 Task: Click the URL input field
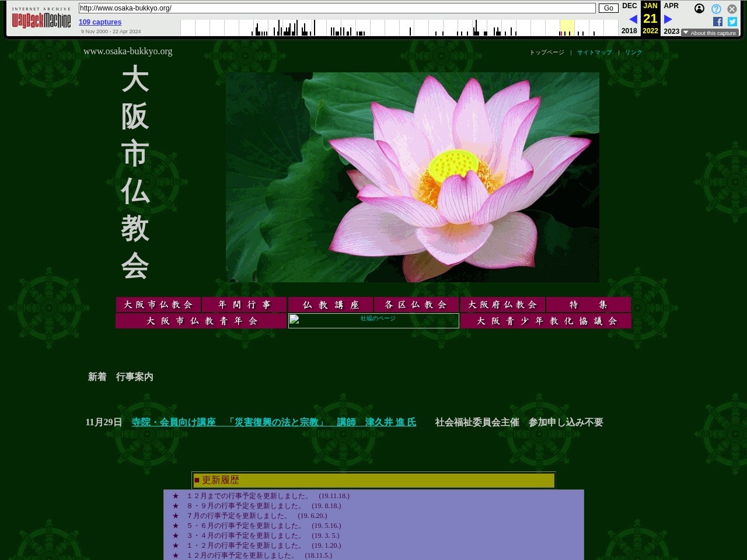337,8
